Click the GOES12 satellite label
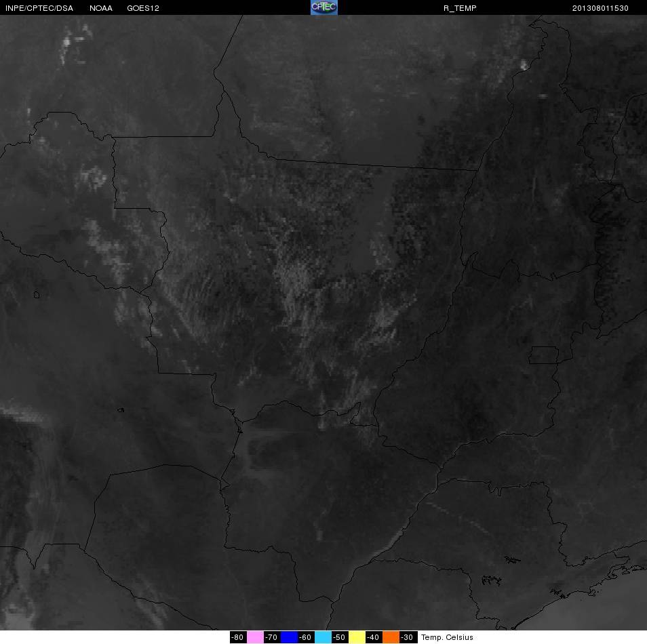The width and height of the screenshot is (647, 644). 143,8
